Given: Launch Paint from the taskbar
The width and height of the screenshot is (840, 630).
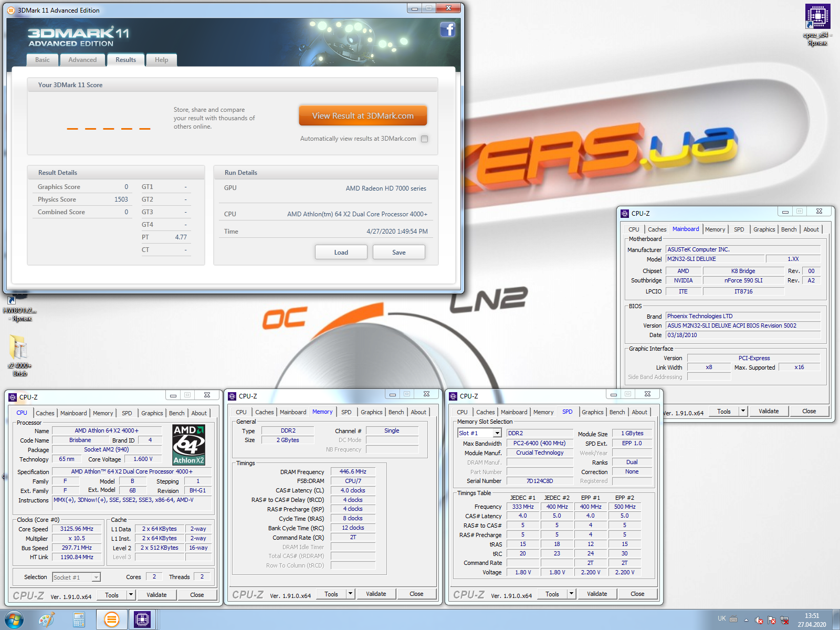Looking at the screenshot, I should pyautogui.click(x=47, y=620).
